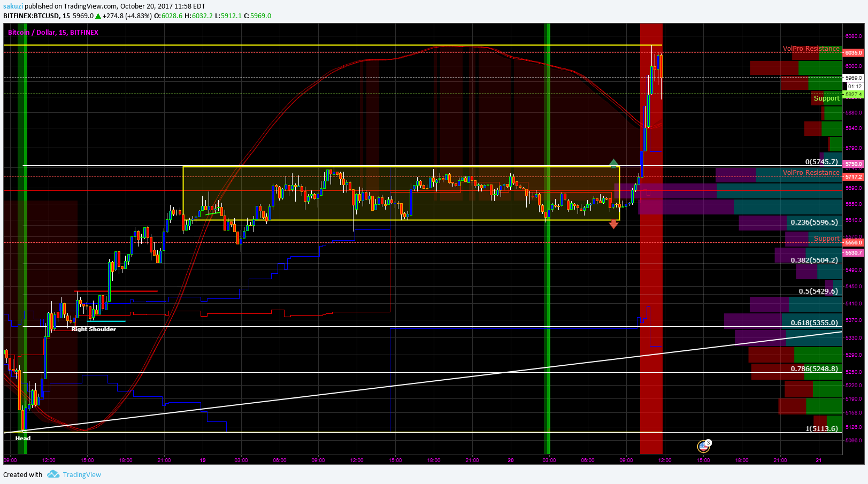Select the 'Support' label near 5556
The image size is (868, 484).
(826, 239)
